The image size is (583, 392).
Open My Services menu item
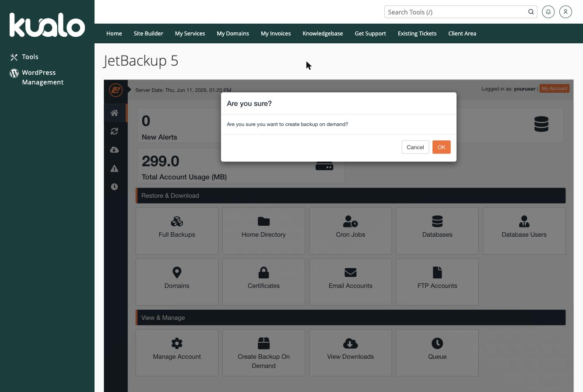(x=190, y=33)
